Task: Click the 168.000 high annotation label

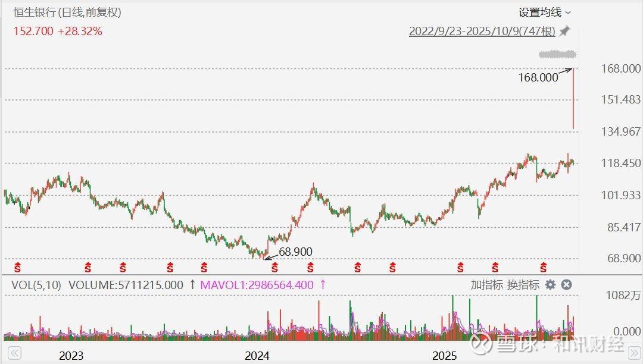Action: (538, 77)
